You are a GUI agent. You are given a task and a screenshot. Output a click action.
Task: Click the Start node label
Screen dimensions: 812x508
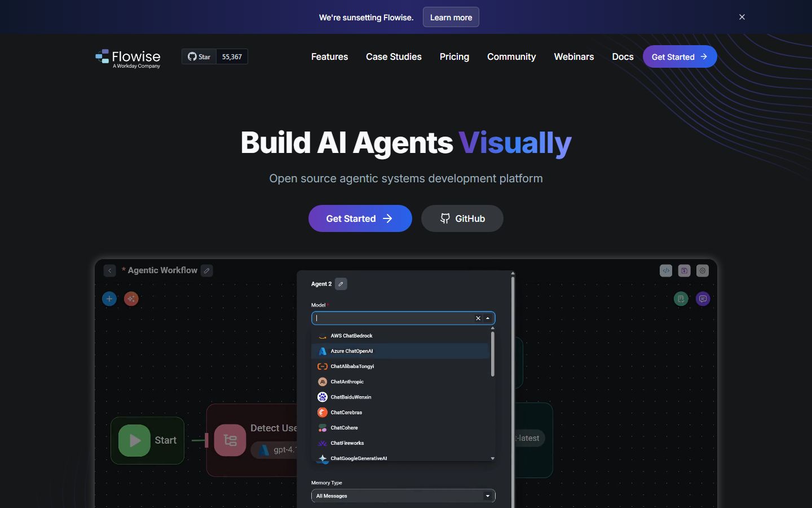click(166, 440)
